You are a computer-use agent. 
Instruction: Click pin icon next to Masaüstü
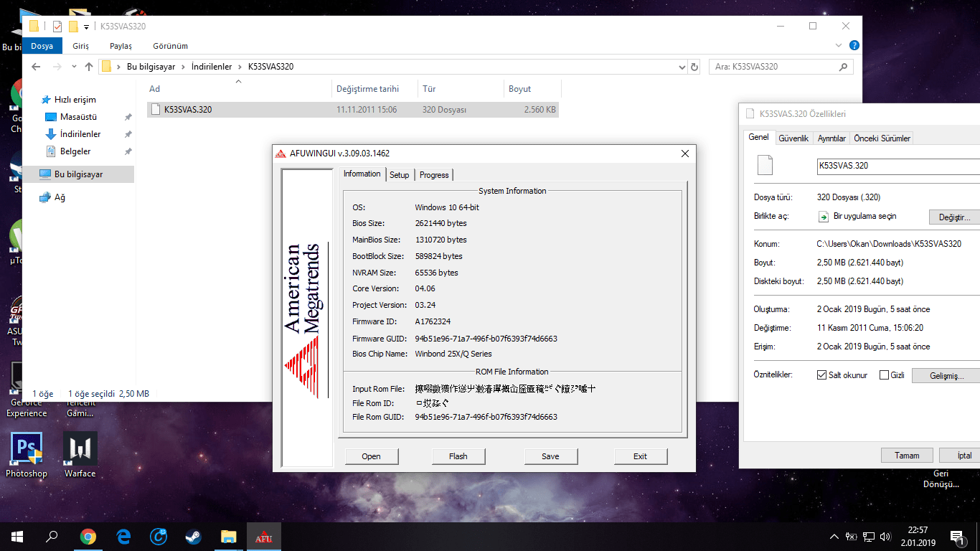pos(128,117)
